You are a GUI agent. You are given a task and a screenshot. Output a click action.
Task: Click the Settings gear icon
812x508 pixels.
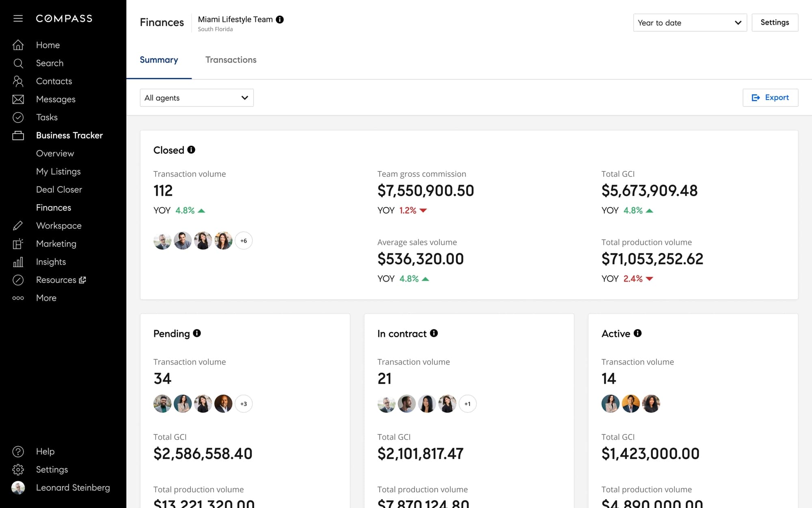18,469
